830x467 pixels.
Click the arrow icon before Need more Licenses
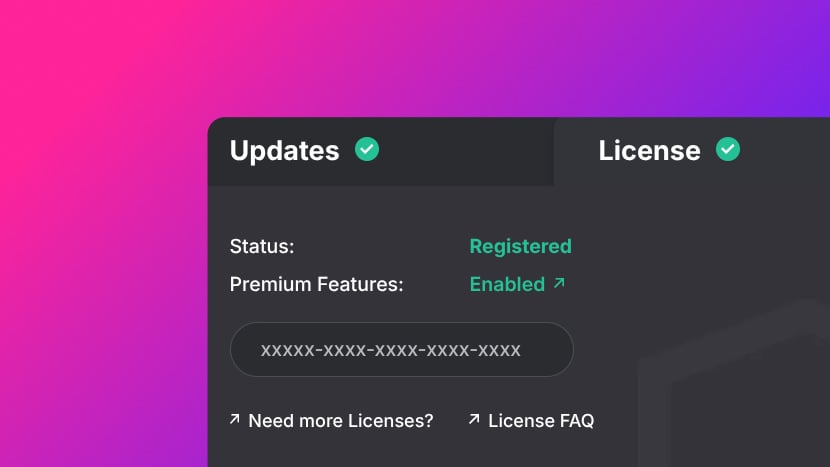(x=235, y=420)
